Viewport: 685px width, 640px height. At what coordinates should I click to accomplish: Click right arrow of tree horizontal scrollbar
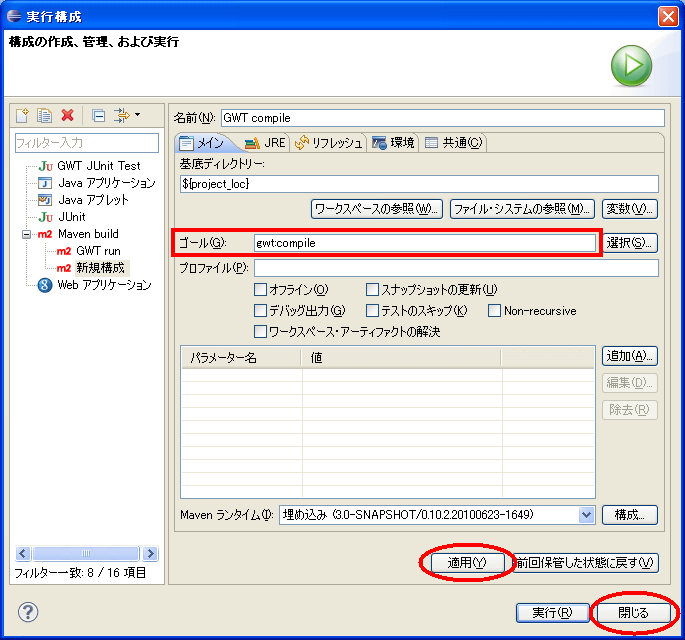150,554
